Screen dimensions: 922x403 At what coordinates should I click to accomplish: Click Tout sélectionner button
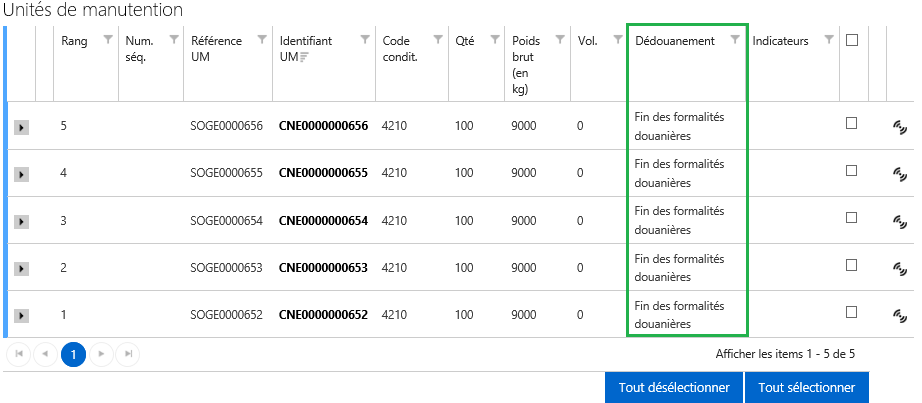[x=807, y=388]
